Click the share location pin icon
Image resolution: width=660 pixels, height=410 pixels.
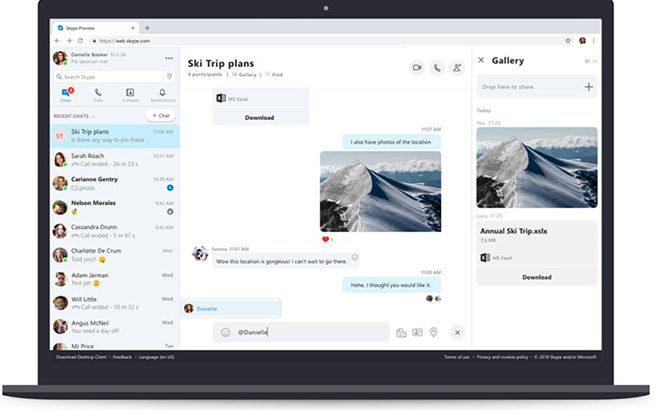pyautogui.click(x=433, y=332)
